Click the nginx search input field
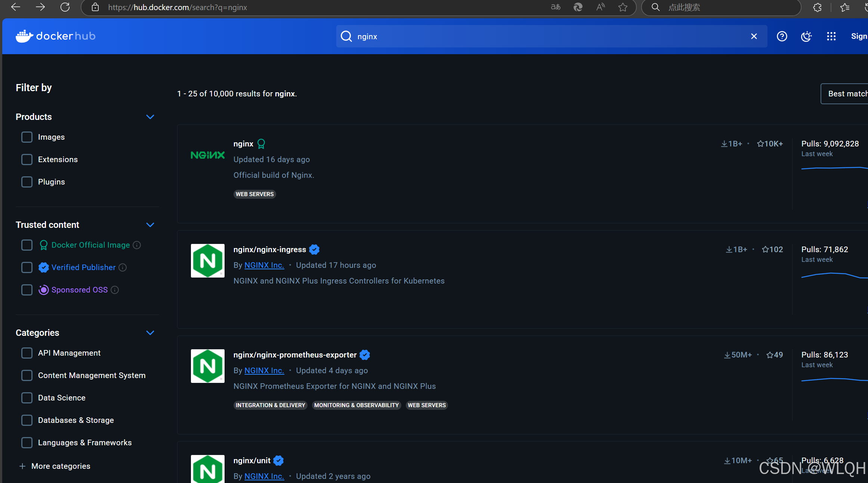868x483 pixels. click(542, 37)
